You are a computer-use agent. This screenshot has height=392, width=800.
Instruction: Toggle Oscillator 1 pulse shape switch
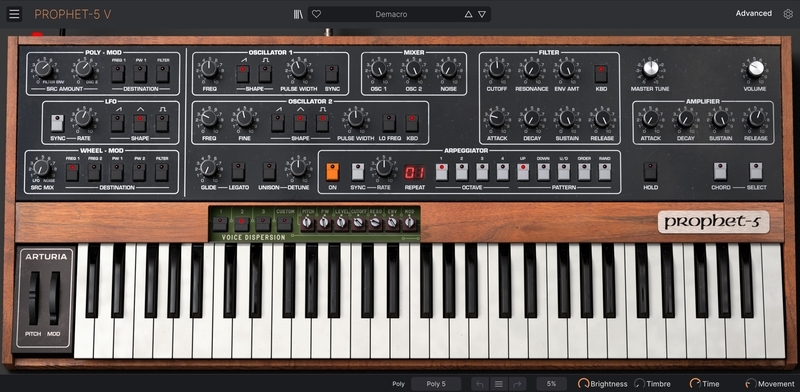coord(265,74)
